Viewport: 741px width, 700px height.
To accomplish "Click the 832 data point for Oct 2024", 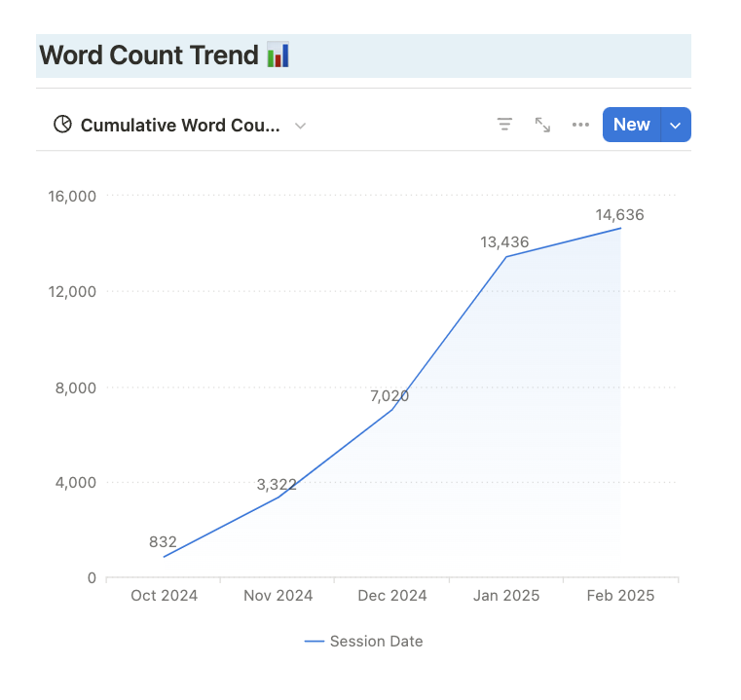I will pos(164,557).
